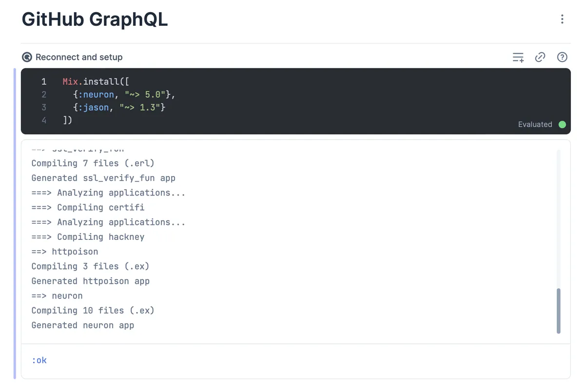Click line number 4 in the code cell
This screenshot has width=585, height=392.
(x=44, y=120)
